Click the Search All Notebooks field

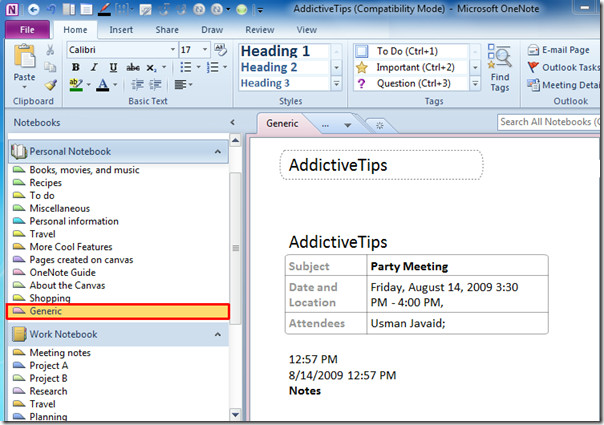pos(548,122)
